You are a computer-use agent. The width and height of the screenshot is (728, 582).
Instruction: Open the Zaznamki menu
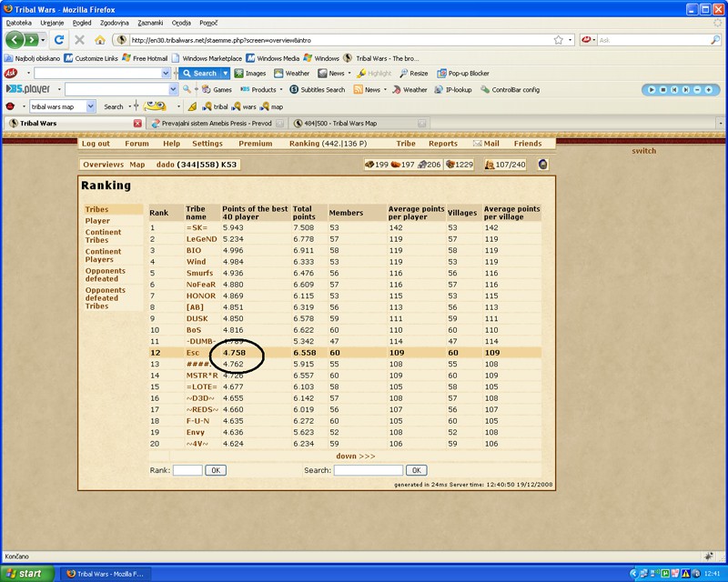pyautogui.click(x=151, y=22)
